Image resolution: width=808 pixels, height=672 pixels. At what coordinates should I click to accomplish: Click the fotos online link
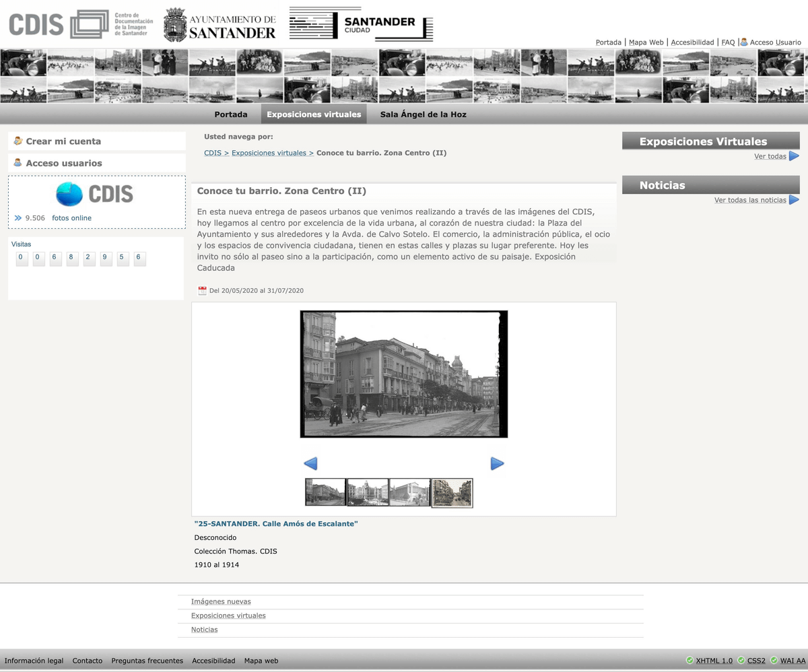pyautogui.click(x=71, y=218)
